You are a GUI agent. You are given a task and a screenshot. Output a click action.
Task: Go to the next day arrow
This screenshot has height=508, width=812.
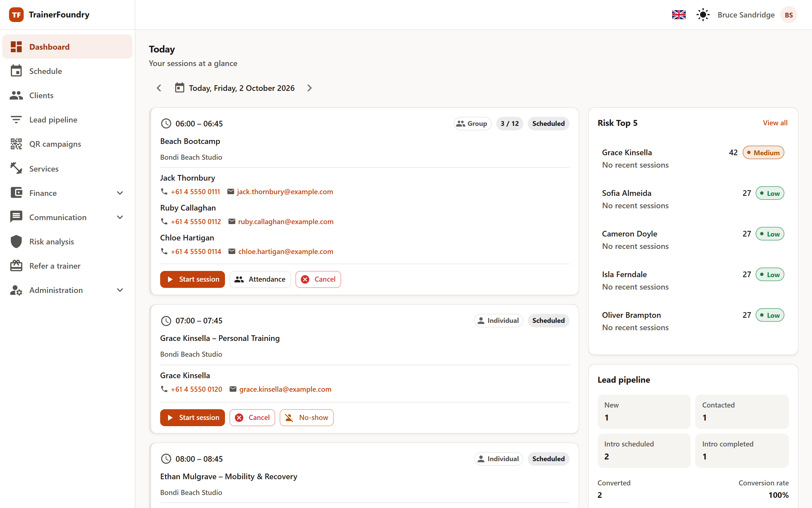tap(309, 88)
